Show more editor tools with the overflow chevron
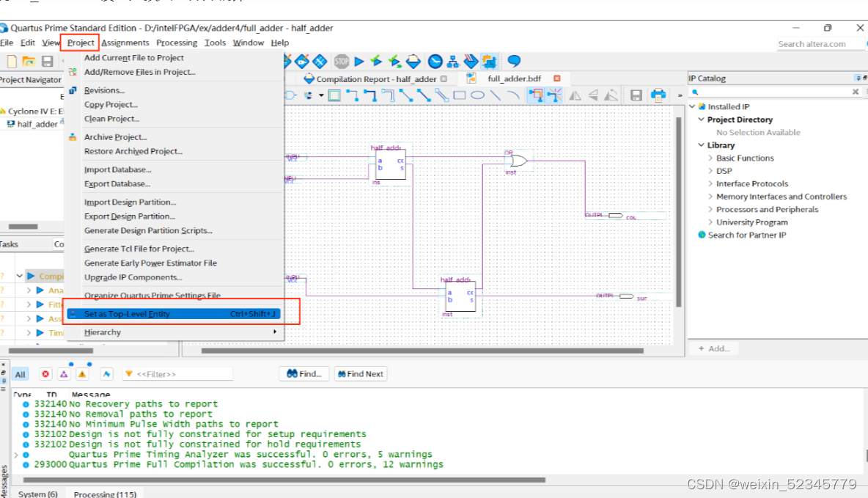The image size is (868, 498). tap(680, 96)
